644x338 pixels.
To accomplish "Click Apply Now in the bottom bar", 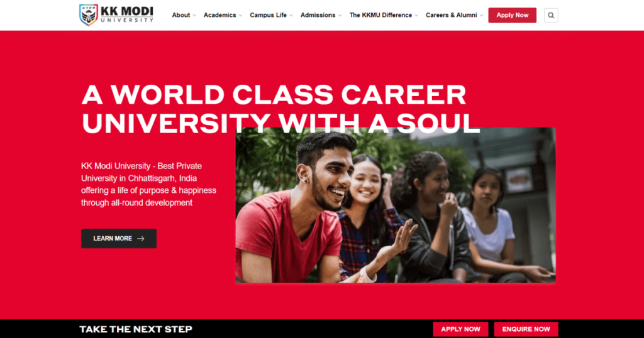I will coord(460,329).
